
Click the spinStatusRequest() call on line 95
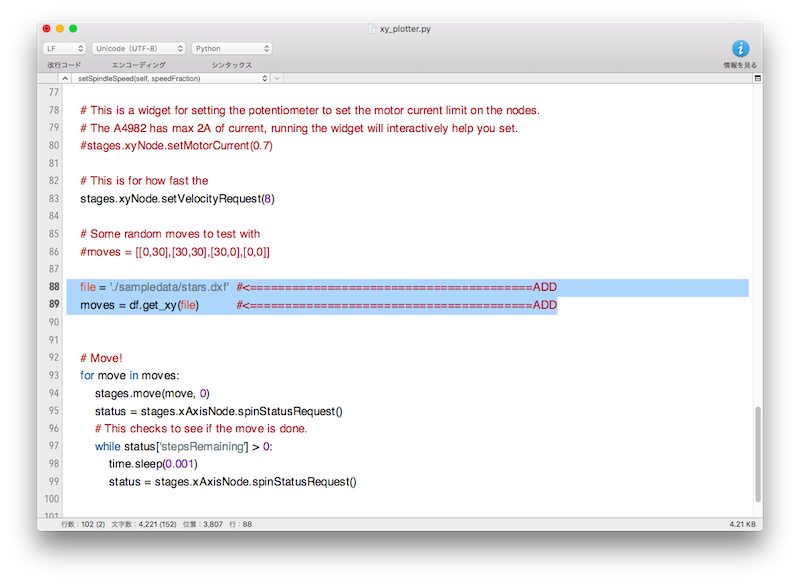[290, 412]
